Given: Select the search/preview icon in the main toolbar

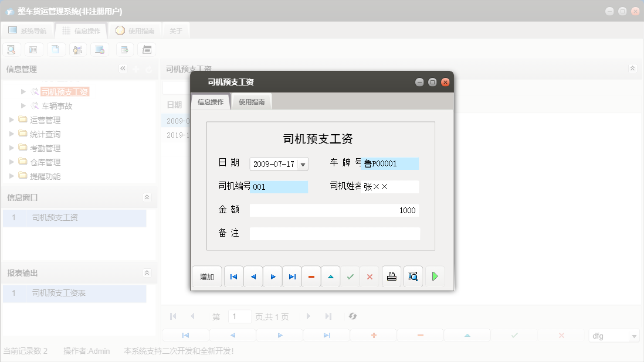Looking at the screenshot, I should click(11, 49).
